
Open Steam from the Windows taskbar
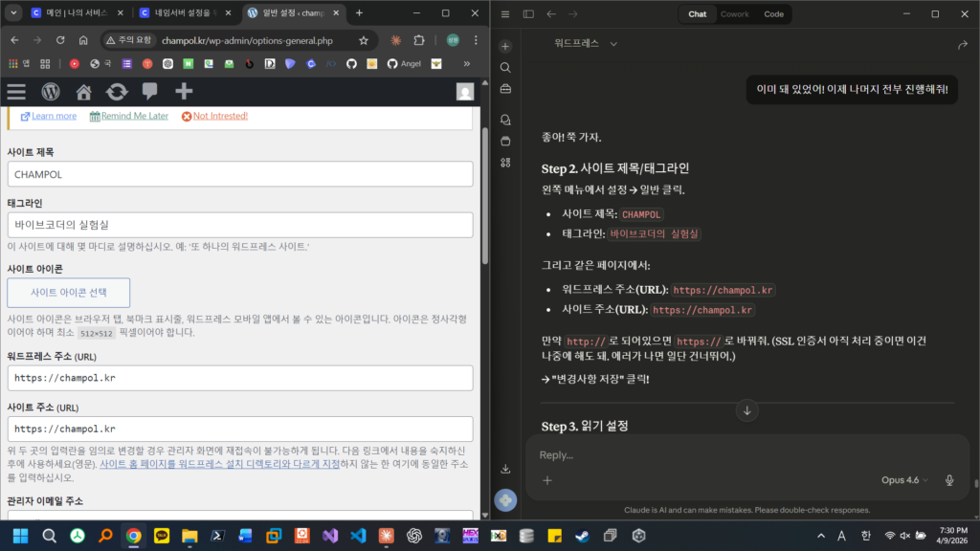coord(583,536)
